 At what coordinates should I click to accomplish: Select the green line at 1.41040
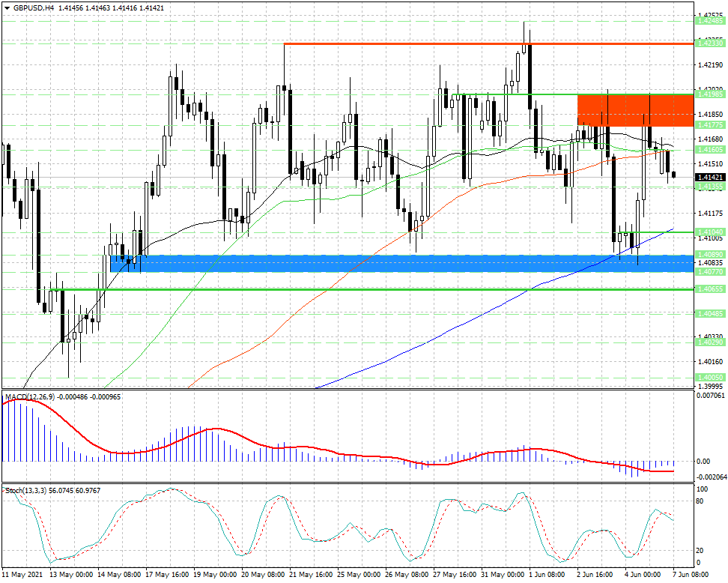[657, 232]
